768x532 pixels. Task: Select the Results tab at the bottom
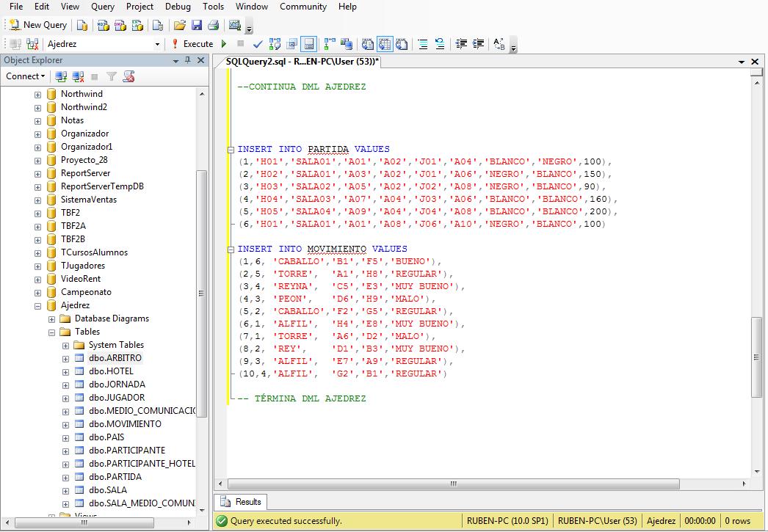[x=240, y=502]
